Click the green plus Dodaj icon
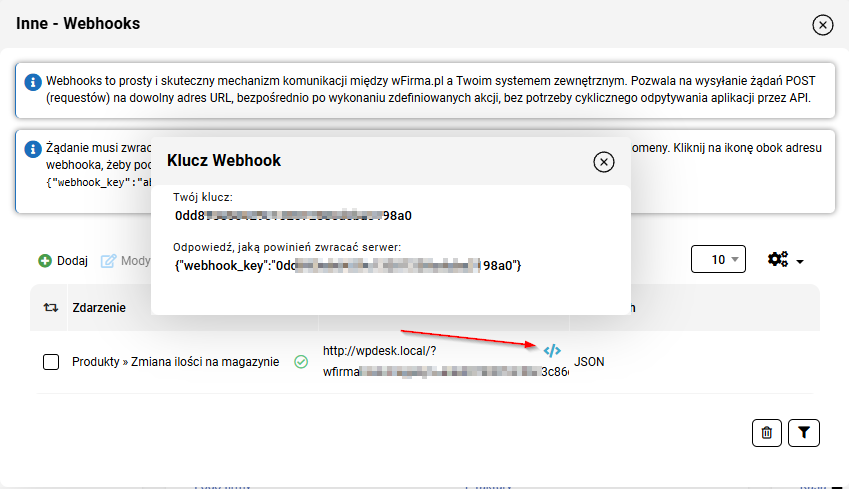Viewport: 849px width, 489px height. [45, 261]
